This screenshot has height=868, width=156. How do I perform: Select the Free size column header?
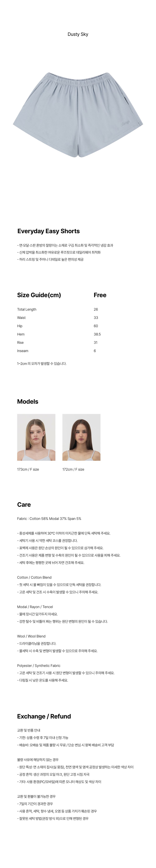point(100,295)
